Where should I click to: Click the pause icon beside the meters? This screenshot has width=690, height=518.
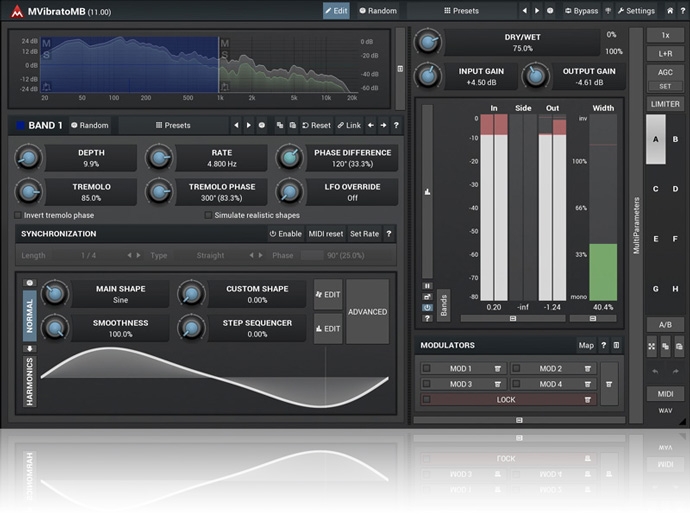428,285
